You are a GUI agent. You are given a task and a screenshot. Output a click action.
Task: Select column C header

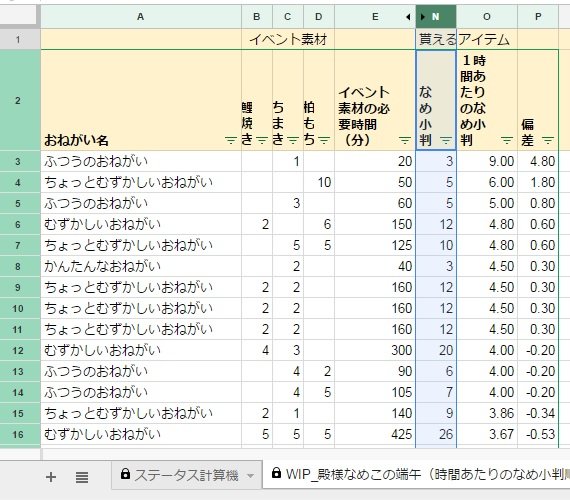(x=288, y=17)
